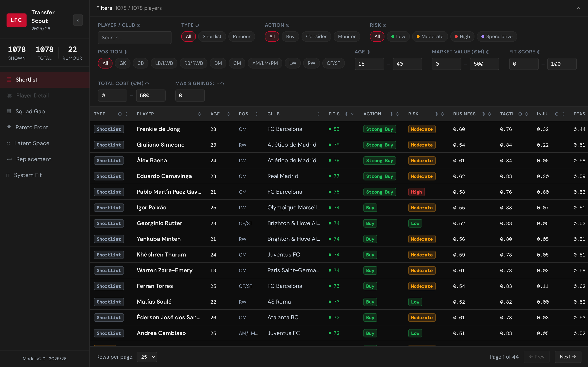Switch to the Squad Gap view
The height and width of the screenshot is (367, 588).
[x=30, y=111]
